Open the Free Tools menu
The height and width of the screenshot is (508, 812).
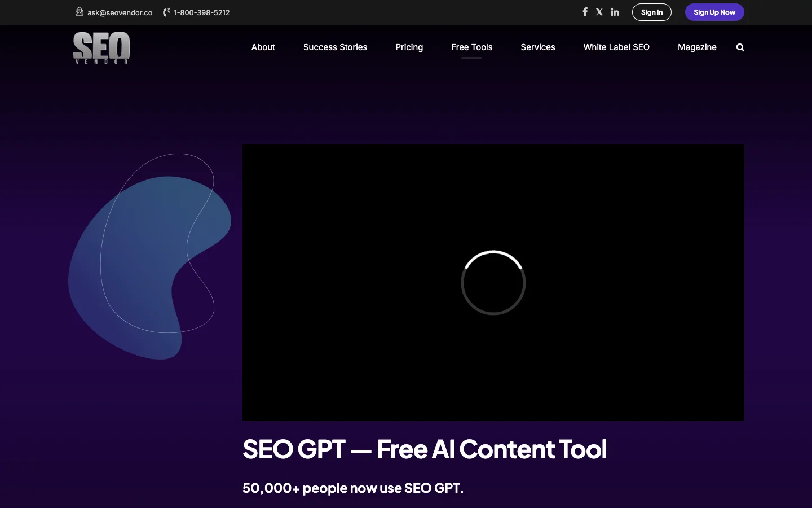click(x=472, y=47)
